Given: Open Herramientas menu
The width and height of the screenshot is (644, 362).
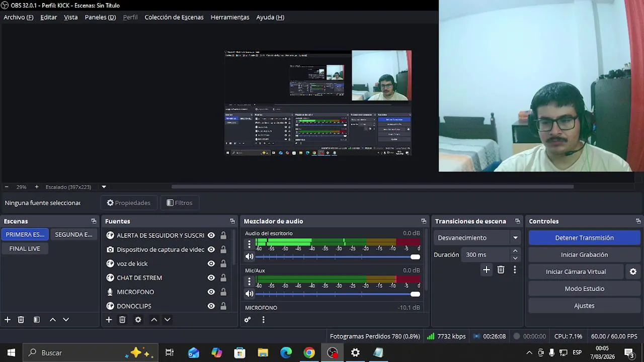Looking at the screenshot, I should coord(230,17).
